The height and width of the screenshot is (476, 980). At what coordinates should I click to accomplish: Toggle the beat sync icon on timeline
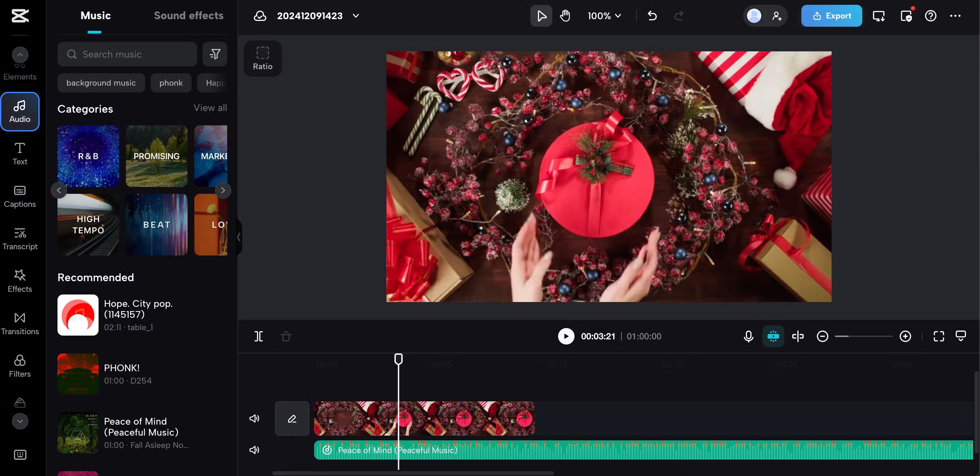click(773, 337)
